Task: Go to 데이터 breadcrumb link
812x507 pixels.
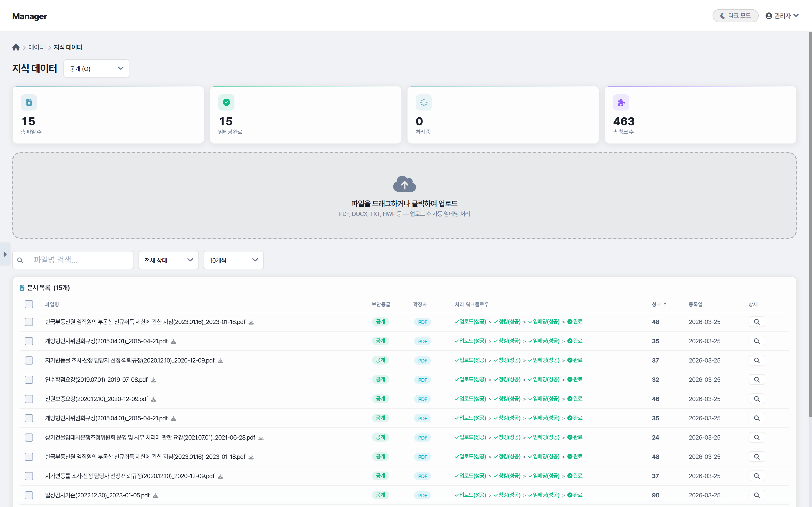Action: coord(37,47)
